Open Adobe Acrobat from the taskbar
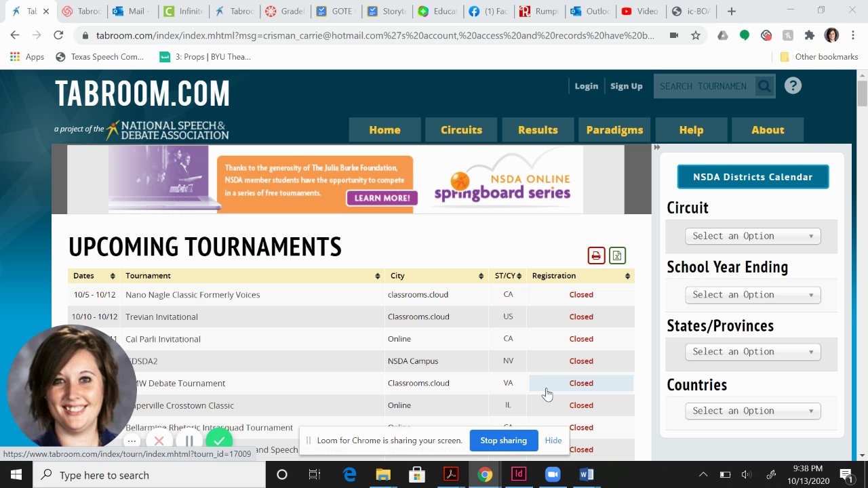The width and height of the screenshot is (868, 488). pyautogui.click(x=451, y=474)
